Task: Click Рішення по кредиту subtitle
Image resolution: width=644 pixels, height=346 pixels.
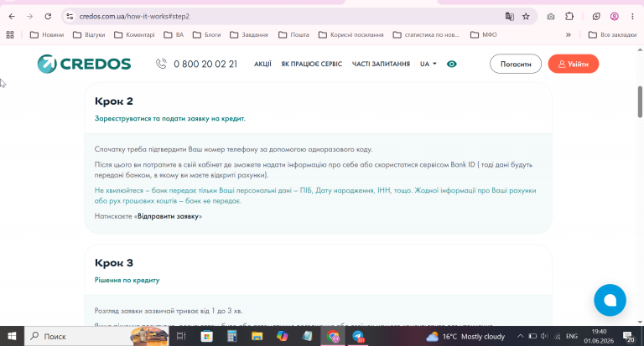Action: tap(127, 280)
